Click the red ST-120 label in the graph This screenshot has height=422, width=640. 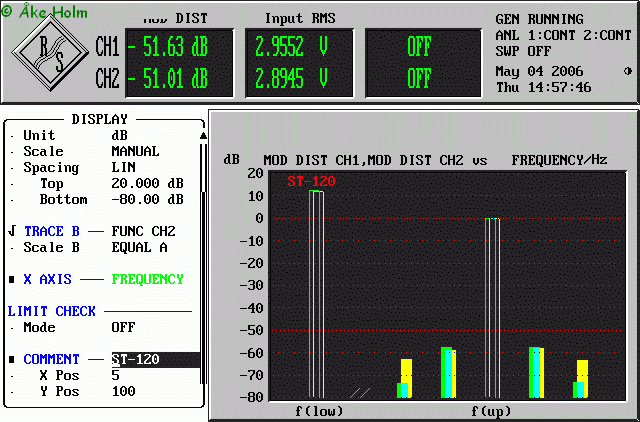pyautogui.click(x=311, y=181)
